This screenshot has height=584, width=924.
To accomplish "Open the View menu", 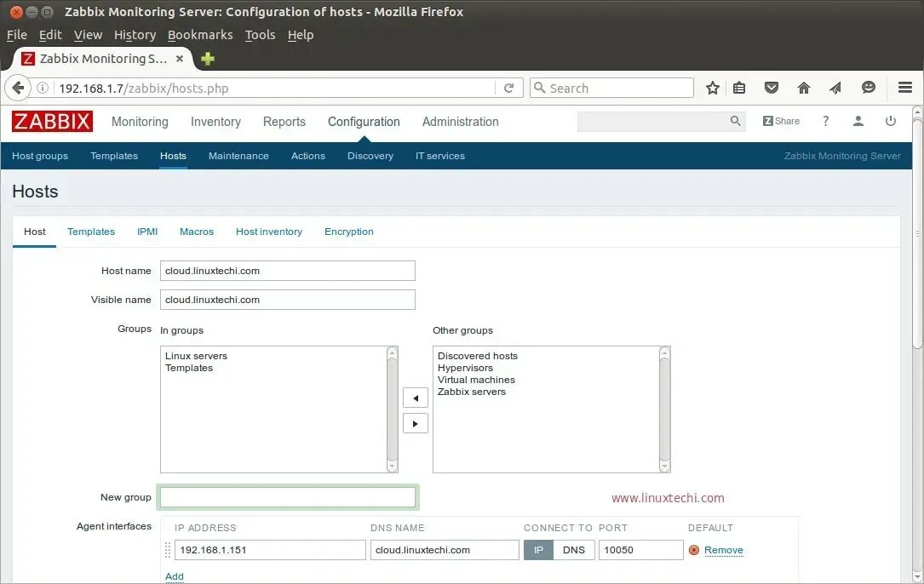I will click(88, 35).
